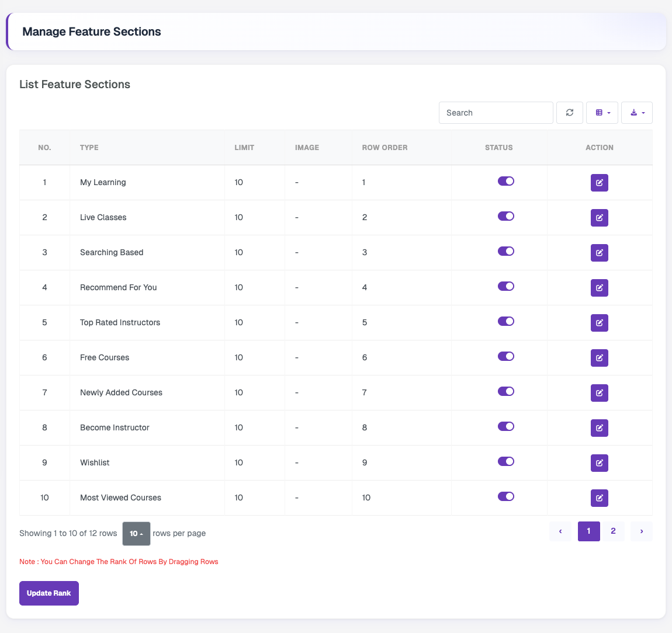
Task: Go to the previous page arrow
Action: pyautogui.click(x=560, y=531)
